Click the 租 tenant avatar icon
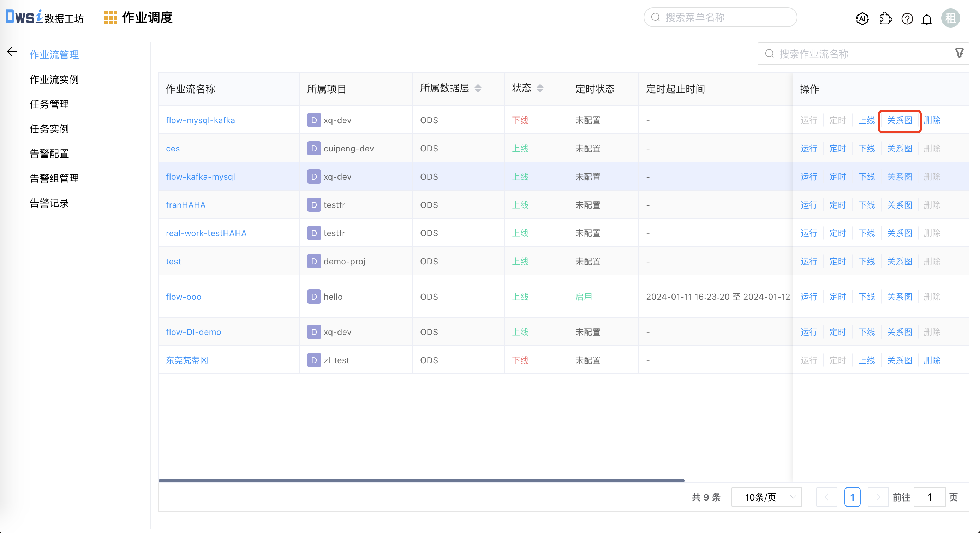This screenshot has height=533, width=980. pyautogui.click(x=950, y=18)
